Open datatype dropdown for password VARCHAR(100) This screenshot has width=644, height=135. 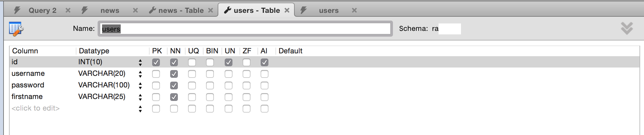[140, 85]
